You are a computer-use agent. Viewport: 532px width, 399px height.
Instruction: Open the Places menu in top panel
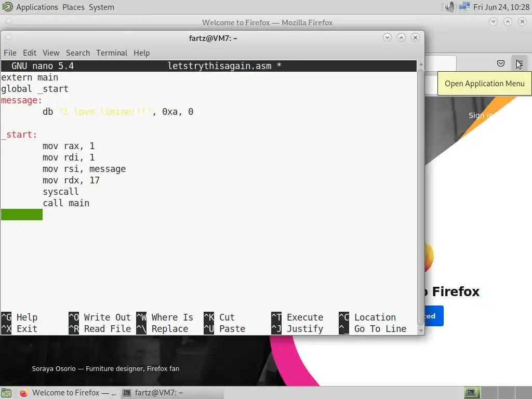73,7
